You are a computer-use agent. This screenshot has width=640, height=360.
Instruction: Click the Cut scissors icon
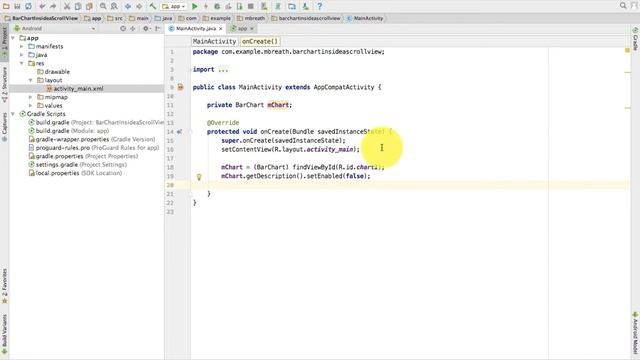(67, 6)
